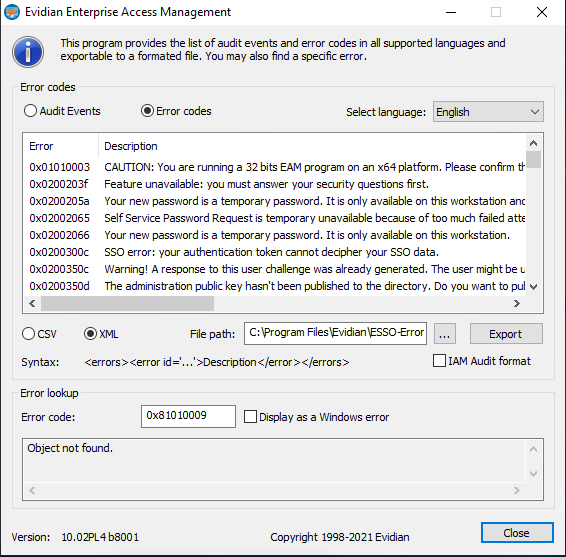Open the Select language dropdown
Screen dimensions: 566x557
(488, 112)
